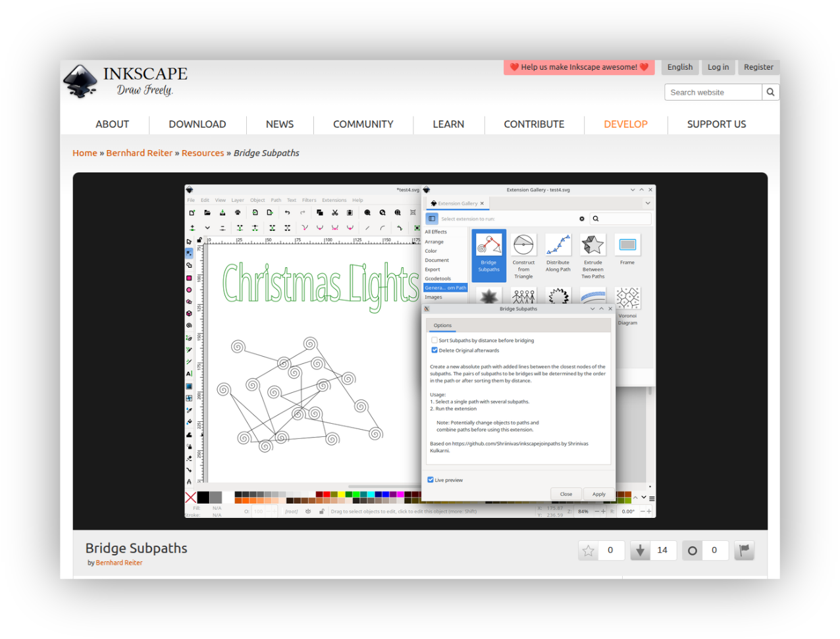This screenshot has height=639, width=840.
Task: Expand the color palette menu with hamburger icon
Action: 652,498
